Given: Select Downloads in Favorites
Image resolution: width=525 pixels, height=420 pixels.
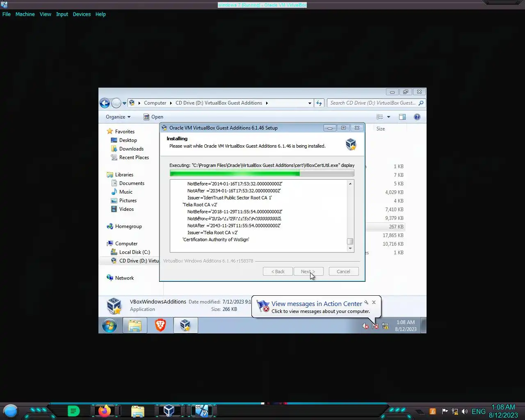Looking at the screenshot, I should point(131,149).
